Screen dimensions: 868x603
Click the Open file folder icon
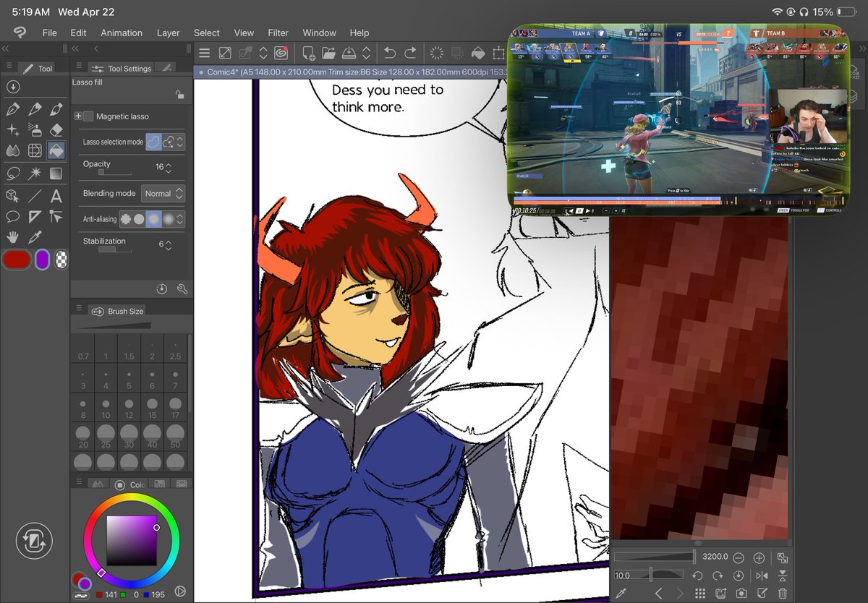coord(328,53)
